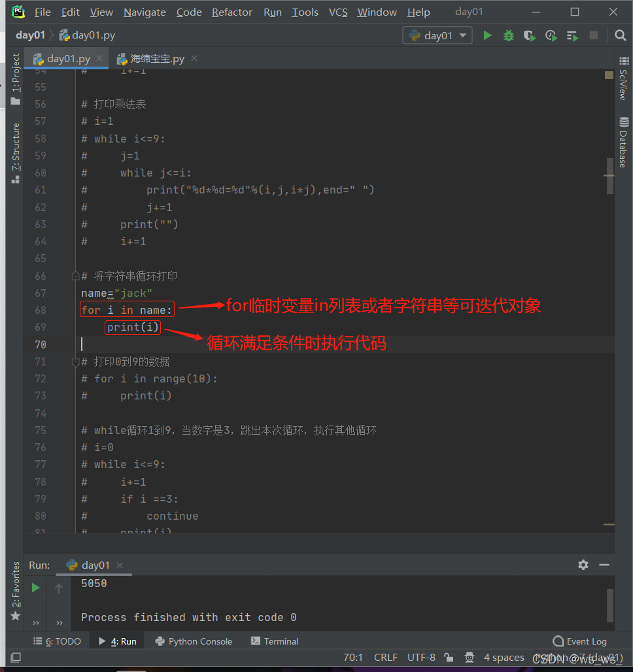Open the Refactor menu
The height and width of the screenshot is (672, 633).
coord(231,12)
